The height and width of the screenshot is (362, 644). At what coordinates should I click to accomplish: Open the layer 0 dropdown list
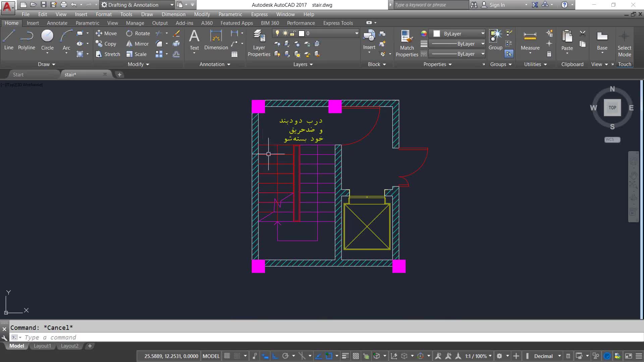coord(357,33)
